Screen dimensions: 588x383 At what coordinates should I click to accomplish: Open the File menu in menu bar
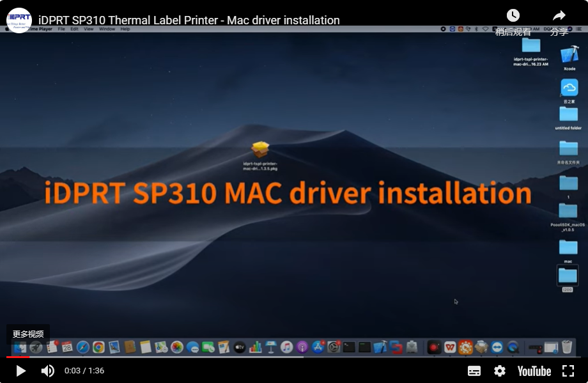tap(61, 29)
